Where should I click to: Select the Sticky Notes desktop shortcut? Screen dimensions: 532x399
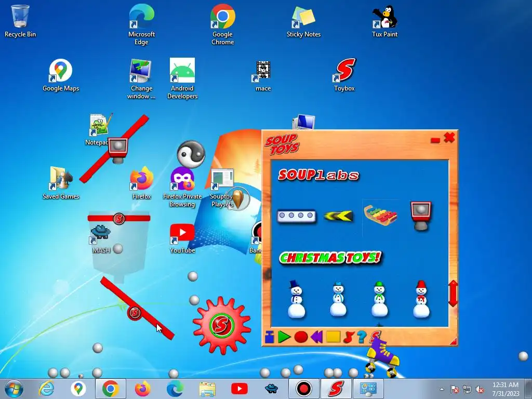303,21
